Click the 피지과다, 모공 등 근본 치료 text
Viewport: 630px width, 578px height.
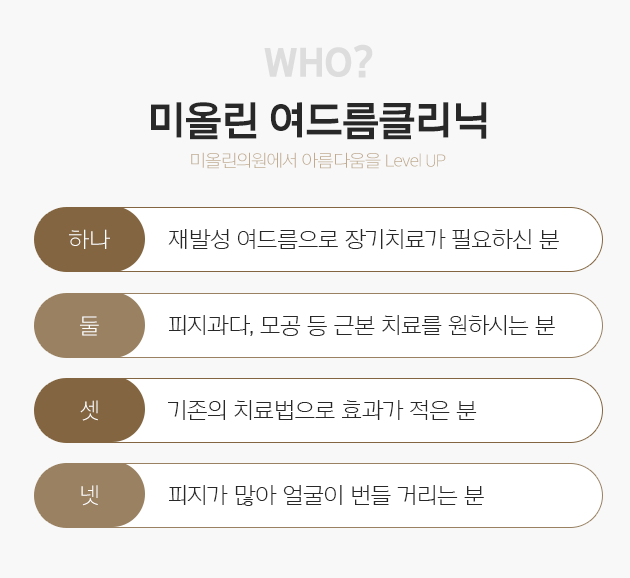click(361, 325)
